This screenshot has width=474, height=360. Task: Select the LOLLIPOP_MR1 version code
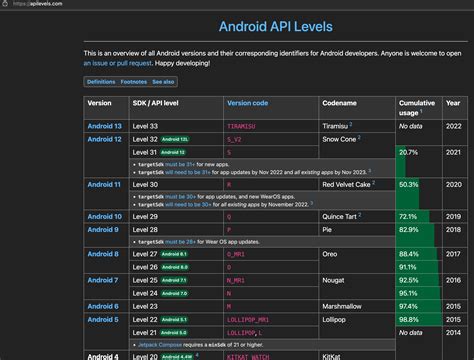click(x=248, y=320)
